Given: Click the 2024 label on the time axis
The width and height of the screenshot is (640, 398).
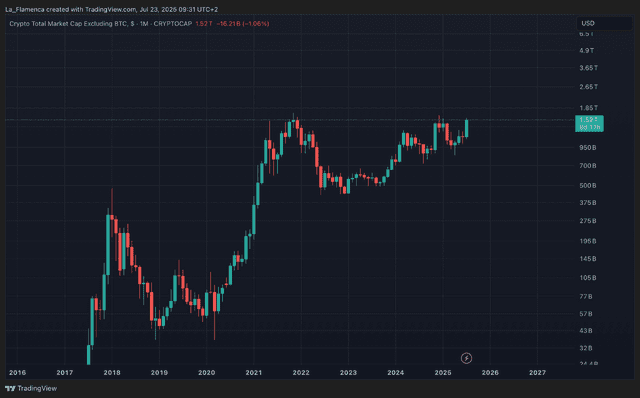Looking at the screenshot, I should click(x=396, y=372).
